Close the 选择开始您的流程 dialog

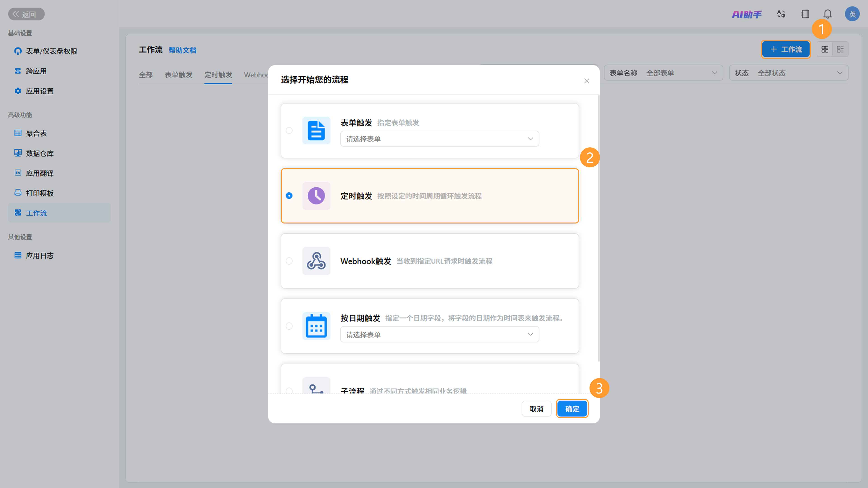pos(587,81)
